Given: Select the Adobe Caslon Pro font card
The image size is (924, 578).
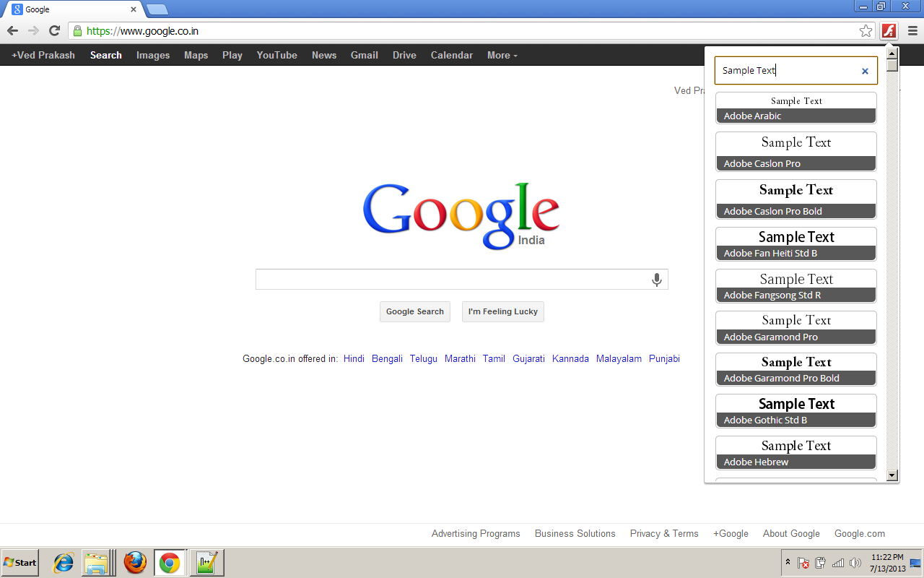Looking at the screenshot, I should [796, 152].
